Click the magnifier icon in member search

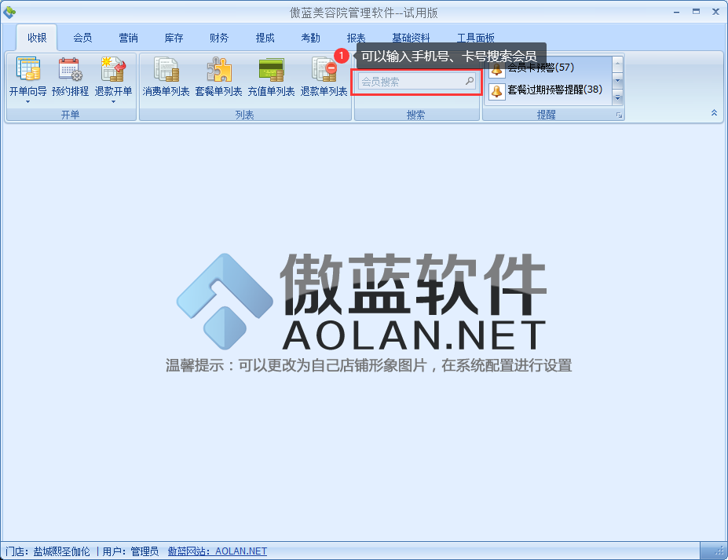470,81
